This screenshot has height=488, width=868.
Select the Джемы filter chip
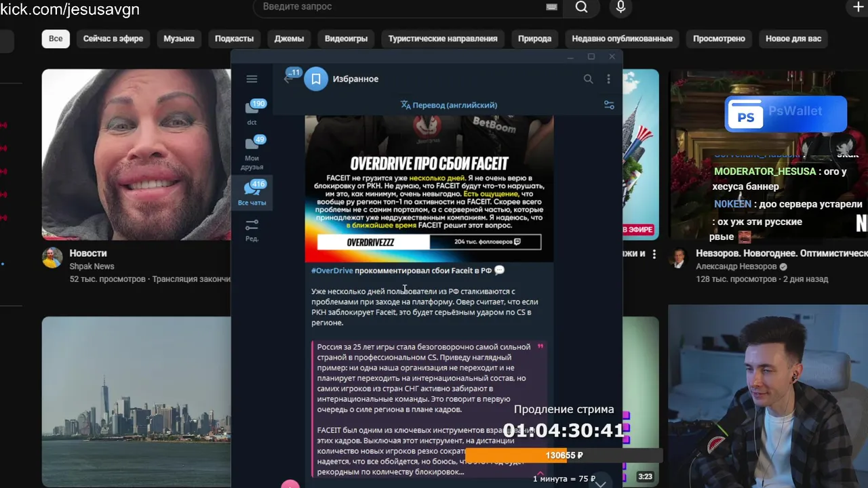click(x=289, y=39)
